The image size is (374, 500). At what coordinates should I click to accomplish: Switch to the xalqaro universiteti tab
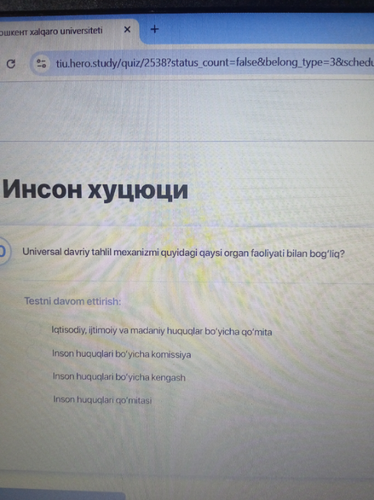coord(68,31)
